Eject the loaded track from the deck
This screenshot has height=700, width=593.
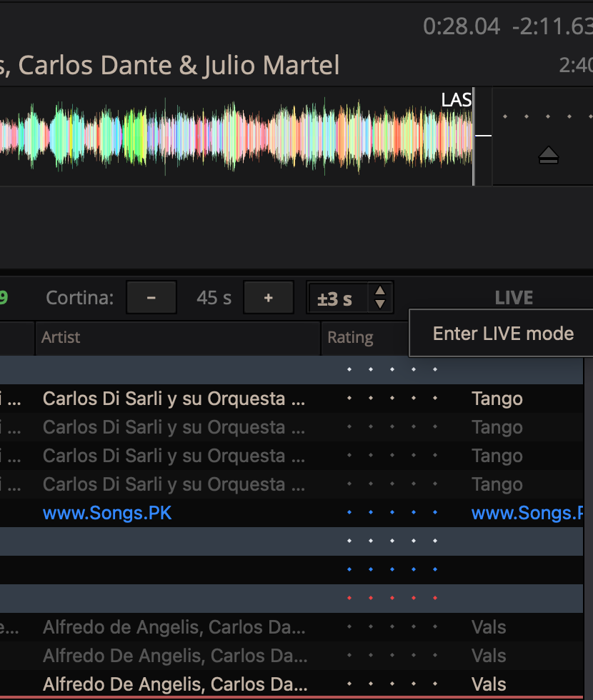point(549,156)
